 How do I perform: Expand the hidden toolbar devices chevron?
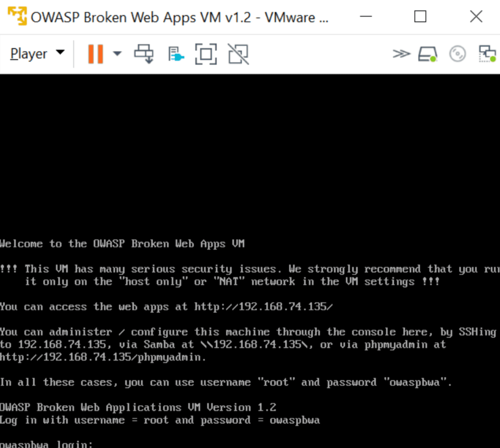tap(401, 54)
